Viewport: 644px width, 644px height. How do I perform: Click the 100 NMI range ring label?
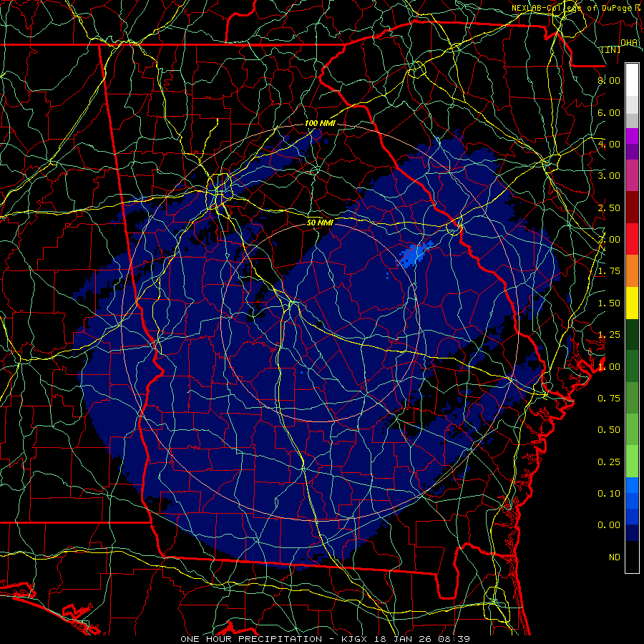320,123
